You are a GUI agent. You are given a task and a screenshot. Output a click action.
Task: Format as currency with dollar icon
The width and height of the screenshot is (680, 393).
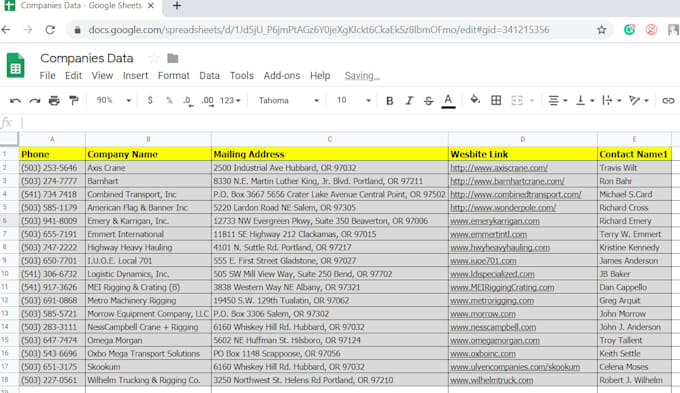(x=150, y=100)
